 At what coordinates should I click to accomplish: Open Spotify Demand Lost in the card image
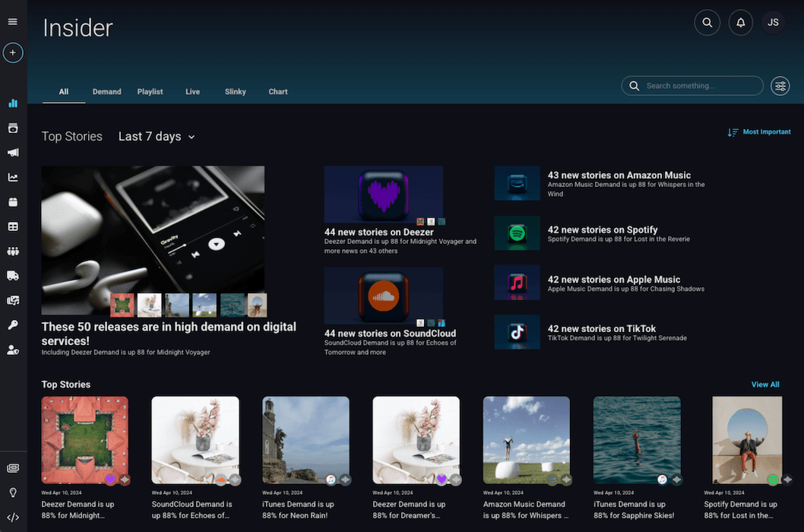point(747,440)
